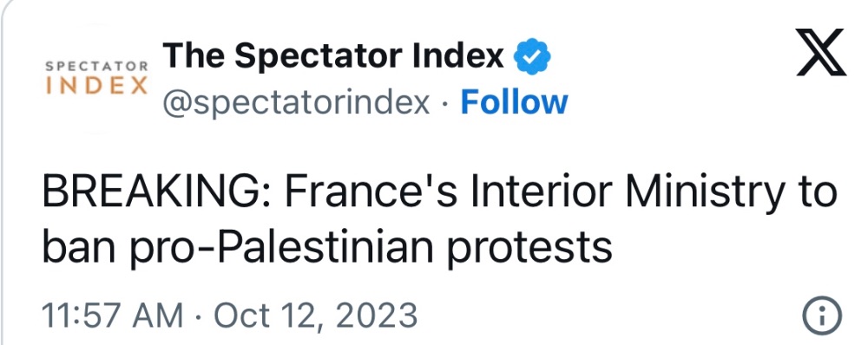The width and height of the screenshot is (868, 345).
Task: Open the @spectatorindex handle link
Action: 296,103
